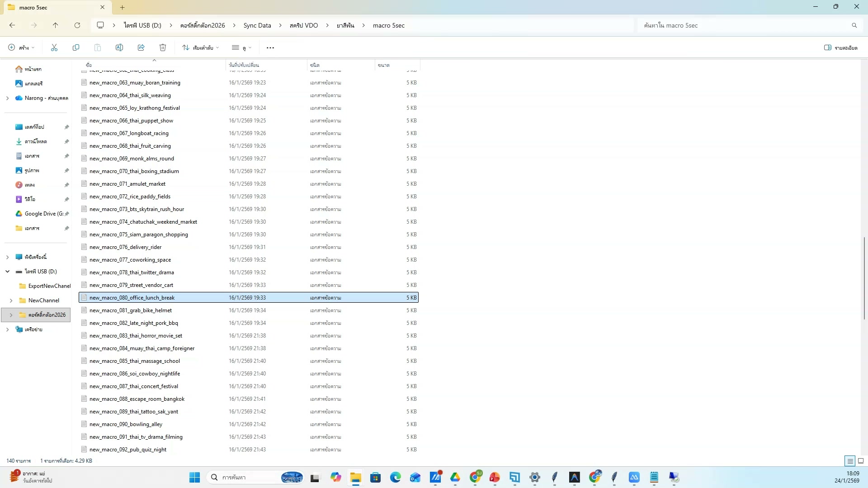Toggle the details pane button

click(x=841, y=47)
